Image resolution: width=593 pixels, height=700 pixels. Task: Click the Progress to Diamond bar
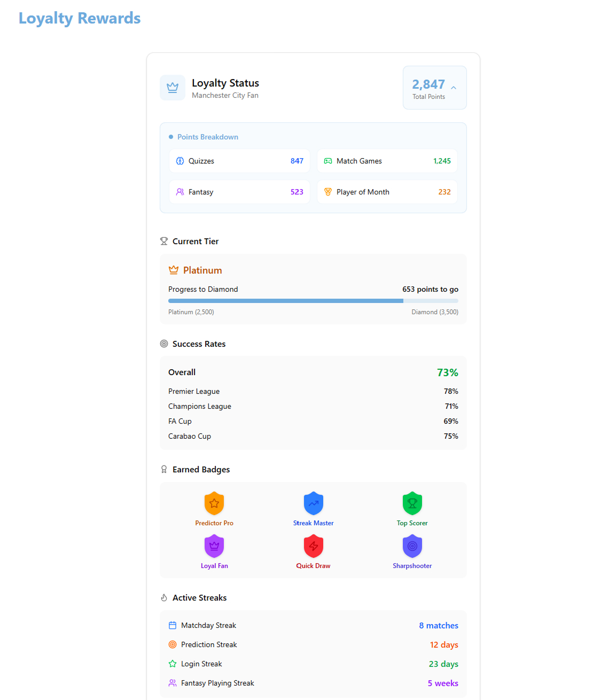click(313, 301)
